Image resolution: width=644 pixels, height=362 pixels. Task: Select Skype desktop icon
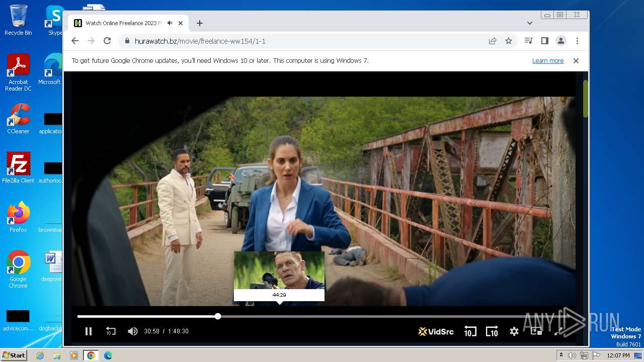[x=54, y=20]
